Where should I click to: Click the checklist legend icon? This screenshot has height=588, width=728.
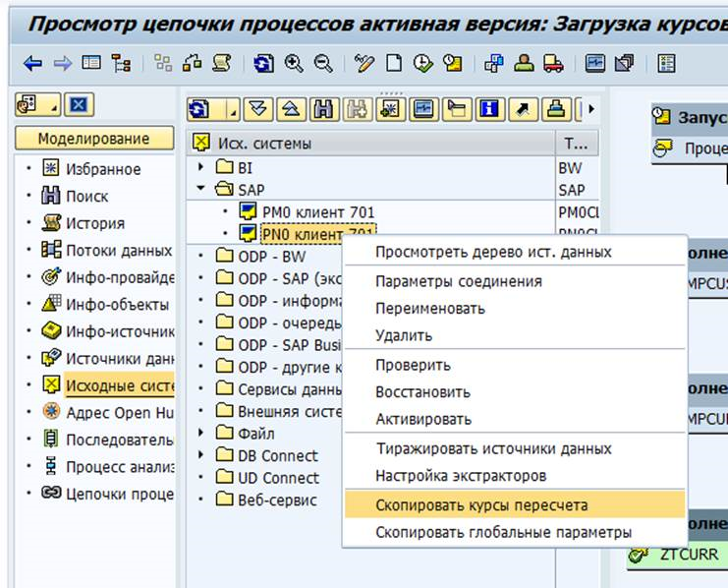click(x=666, y=63)
